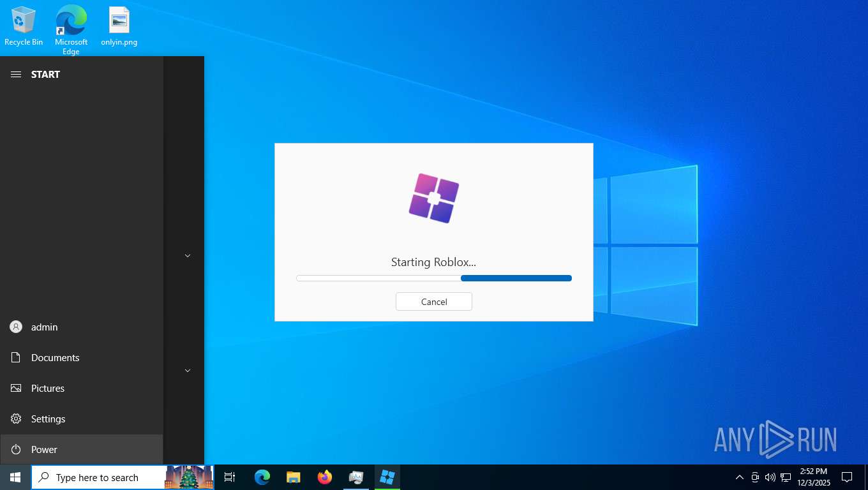
Task: Collapse the START hamburger menu
Action: 16,75
